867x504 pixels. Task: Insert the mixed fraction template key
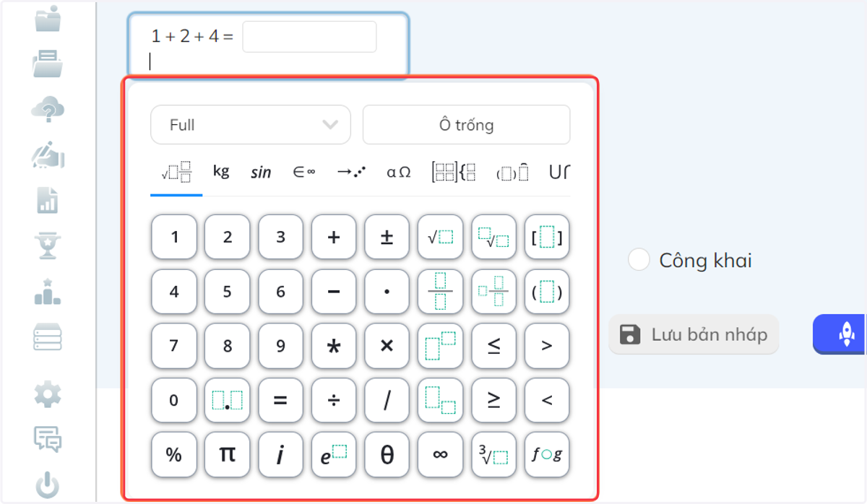[x=493, y=292]
